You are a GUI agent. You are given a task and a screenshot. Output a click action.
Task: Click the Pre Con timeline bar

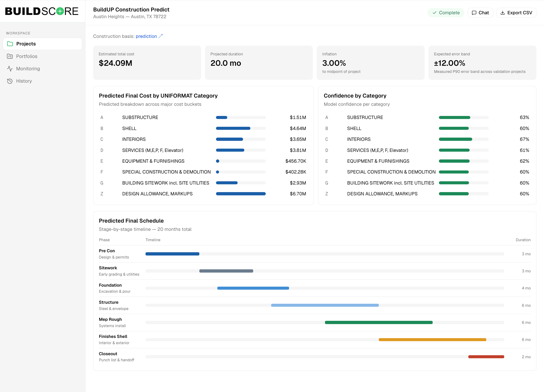click(173, 254)
